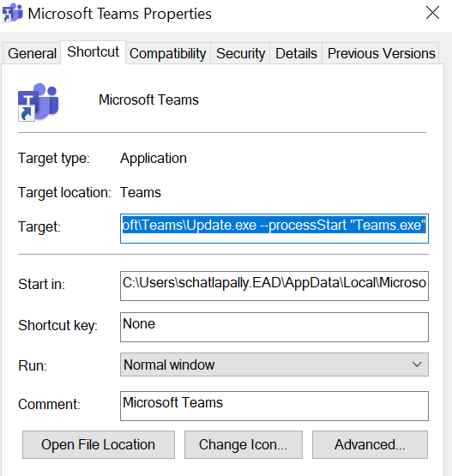
Task: Open the Details tab
Action: 296,53
